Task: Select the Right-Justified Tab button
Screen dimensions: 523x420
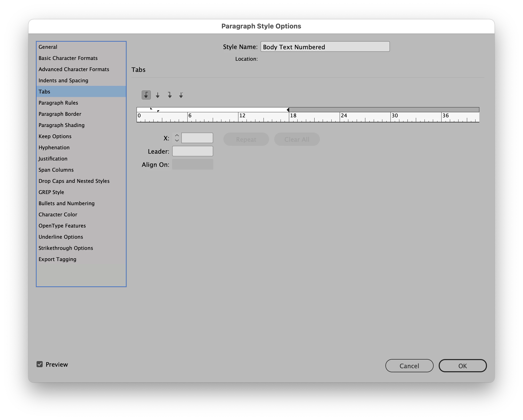Action: [x=170, y=95]
